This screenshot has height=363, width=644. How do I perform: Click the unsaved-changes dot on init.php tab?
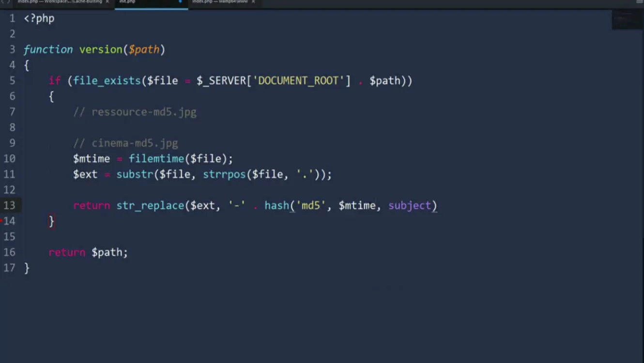pyautogui.click(x=181, y=2)
